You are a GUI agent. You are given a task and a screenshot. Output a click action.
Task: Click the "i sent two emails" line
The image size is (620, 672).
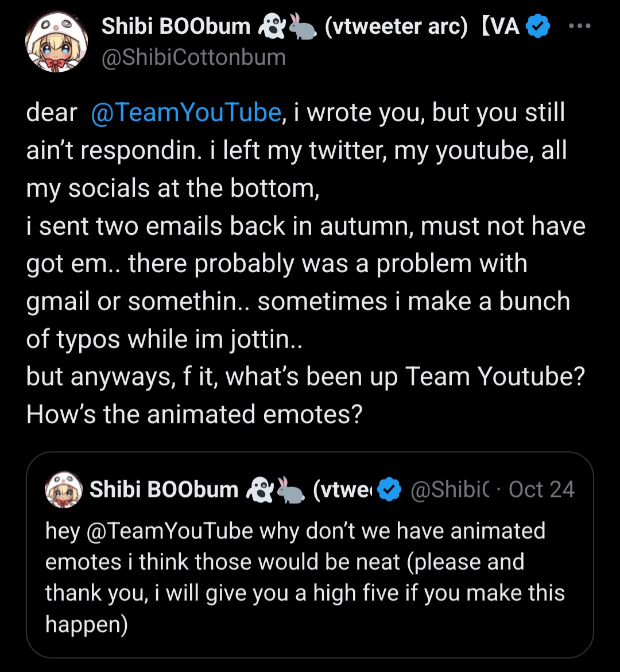pos(305,226)
